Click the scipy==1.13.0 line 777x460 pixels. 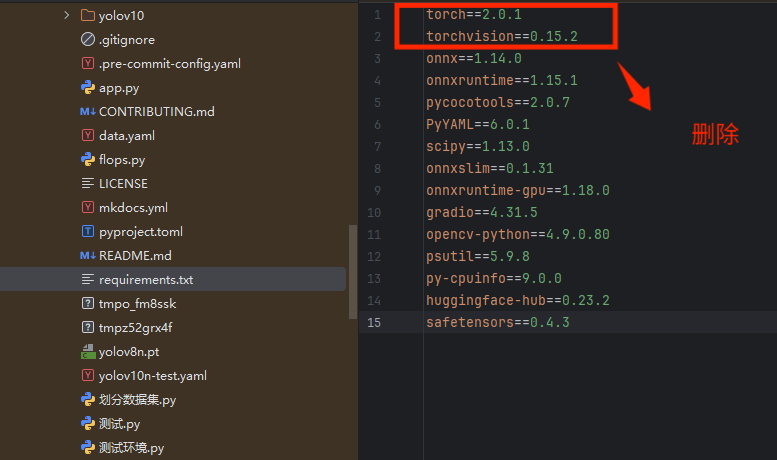(478, 146)
